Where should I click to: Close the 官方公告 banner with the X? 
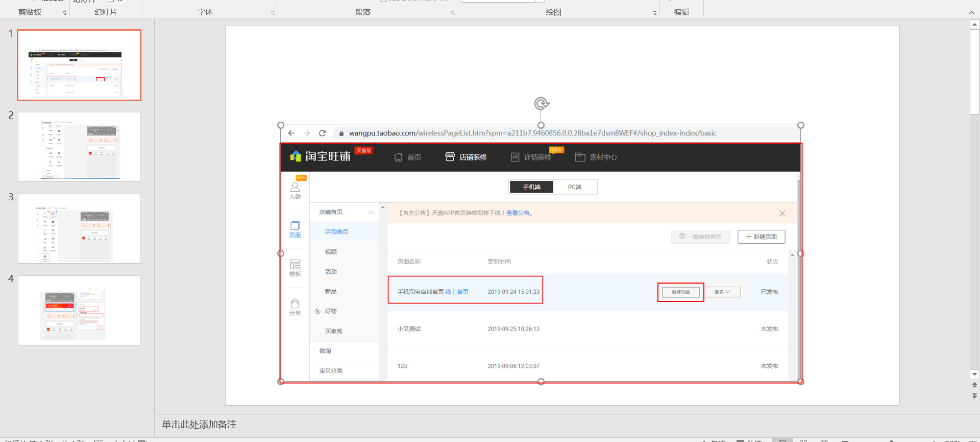[782, 214]
